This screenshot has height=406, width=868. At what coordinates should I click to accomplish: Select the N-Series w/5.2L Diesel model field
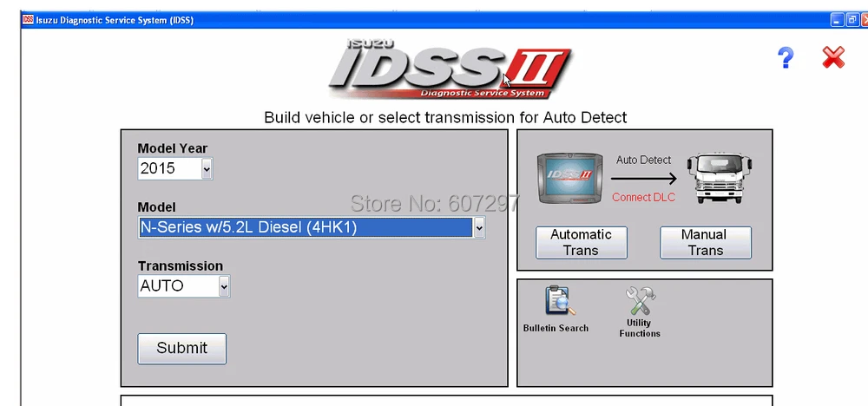click(x=311, y=227)
